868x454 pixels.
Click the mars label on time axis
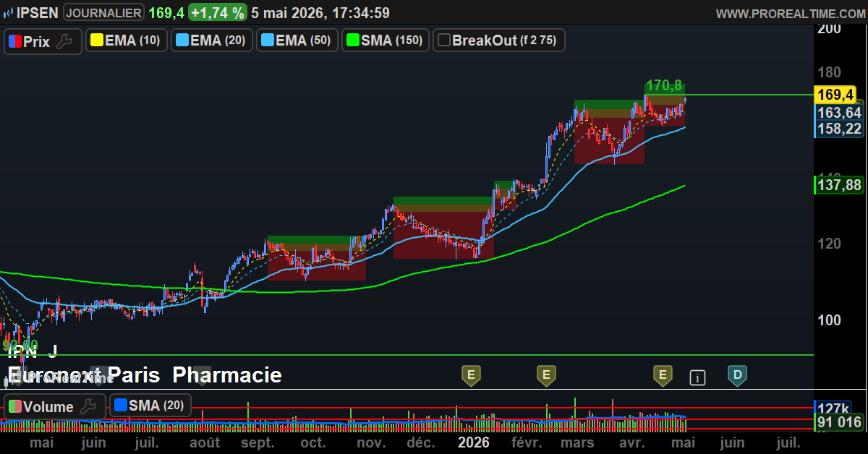[578, 442]
